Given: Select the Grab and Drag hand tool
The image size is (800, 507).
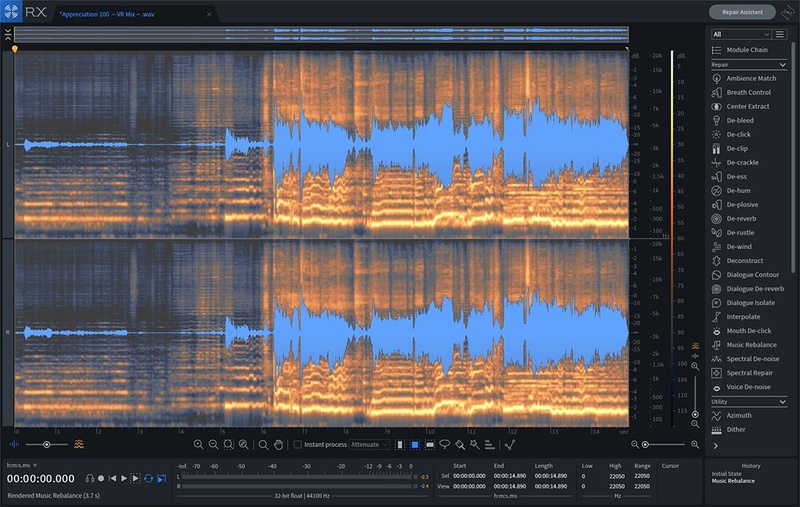Looking at the screenshot, I should [278, 444].
